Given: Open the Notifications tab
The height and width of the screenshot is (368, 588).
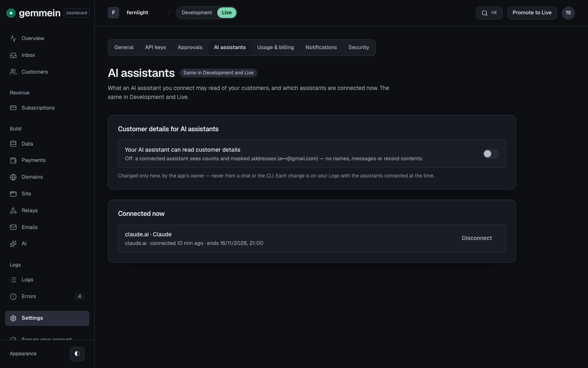Looking at the screenshot, I should [x=321, y=47].
